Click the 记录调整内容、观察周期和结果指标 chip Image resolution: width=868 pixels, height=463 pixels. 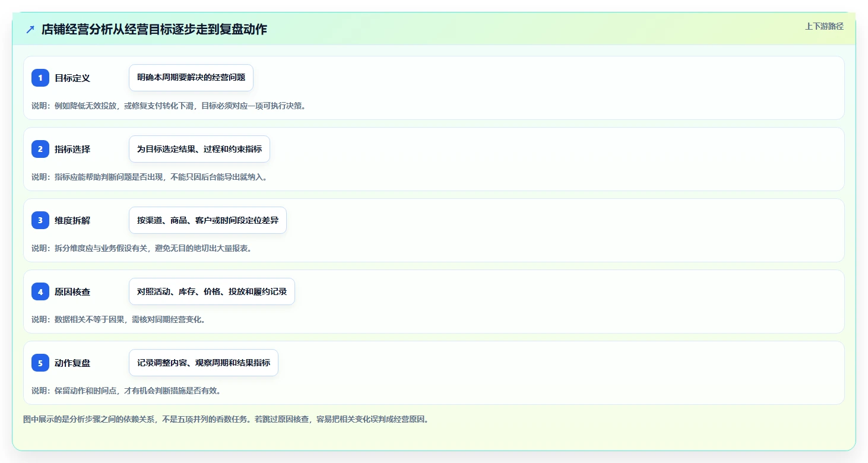204,363
